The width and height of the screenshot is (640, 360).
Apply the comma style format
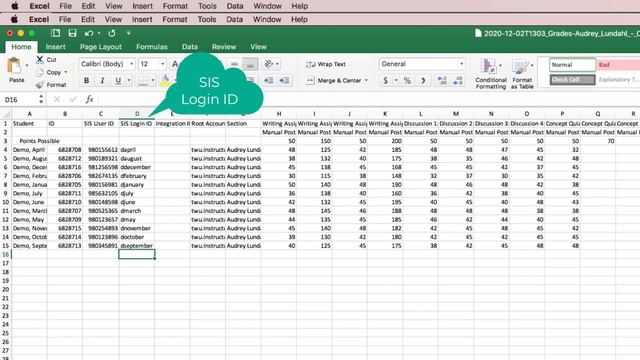tap(423, 80)
